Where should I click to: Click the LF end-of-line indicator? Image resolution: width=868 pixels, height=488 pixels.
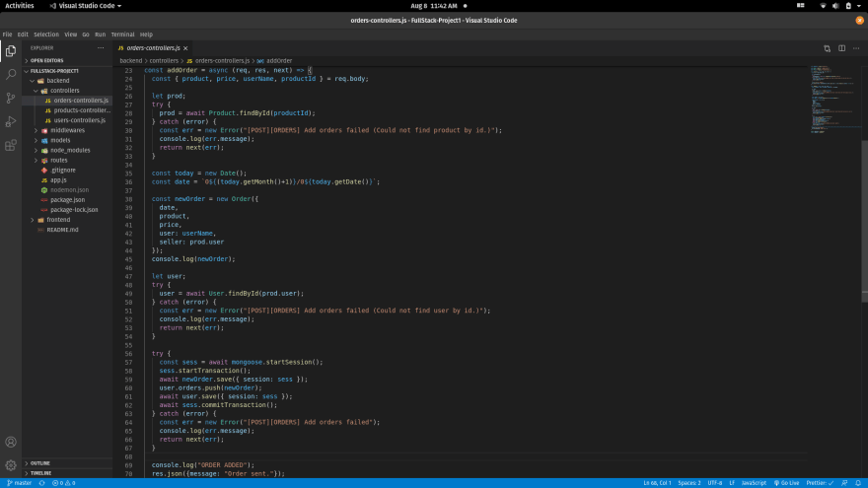point(732,483)
